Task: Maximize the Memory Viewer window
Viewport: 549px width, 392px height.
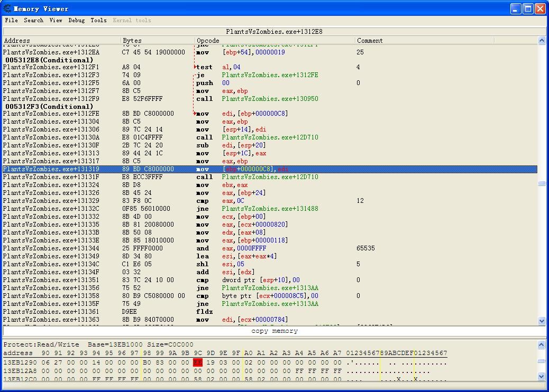Action: (528, 9)
